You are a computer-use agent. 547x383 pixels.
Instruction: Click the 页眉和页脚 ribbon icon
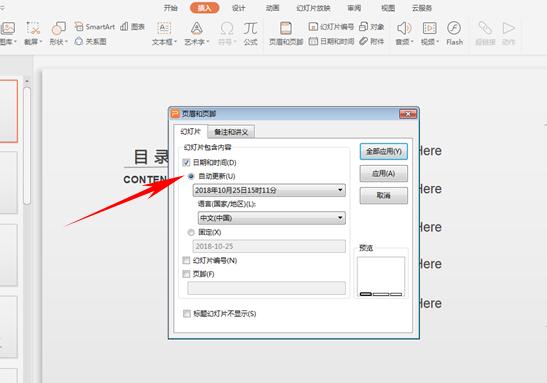coord(286,29)
